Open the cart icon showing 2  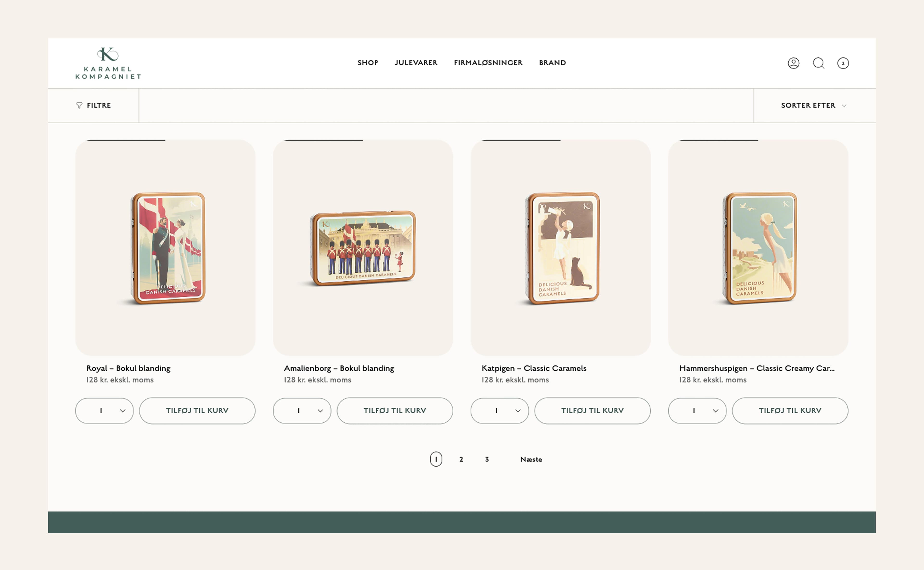pos(843,63)
